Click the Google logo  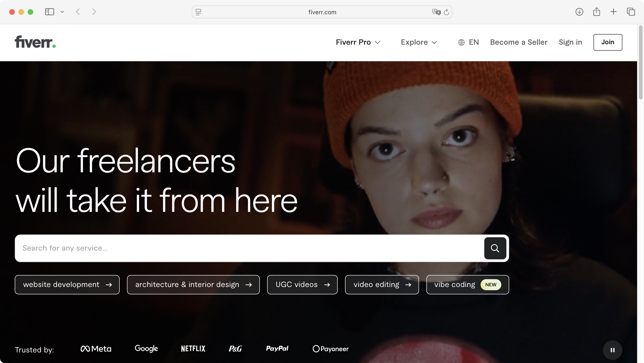coord(146,348)
